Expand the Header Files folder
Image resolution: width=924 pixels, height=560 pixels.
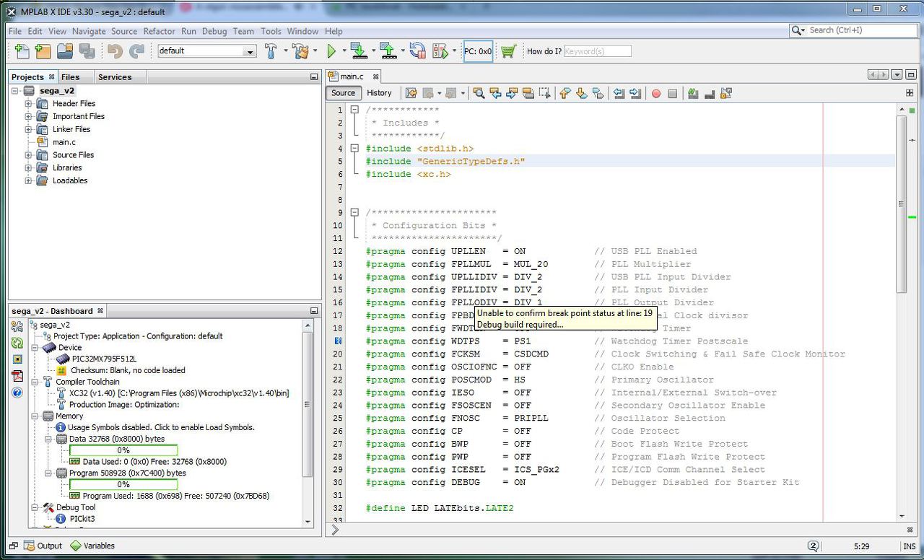29,104
